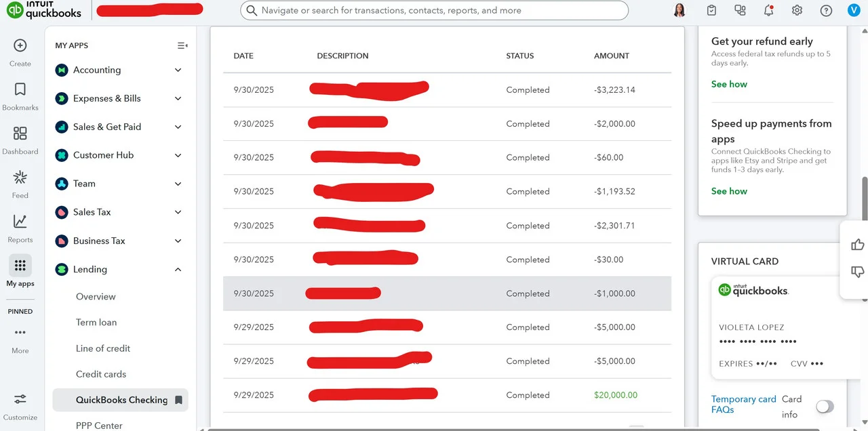Click See how under Get your refund early
Viewport: 868px width, 431px height.
point(729,84)
